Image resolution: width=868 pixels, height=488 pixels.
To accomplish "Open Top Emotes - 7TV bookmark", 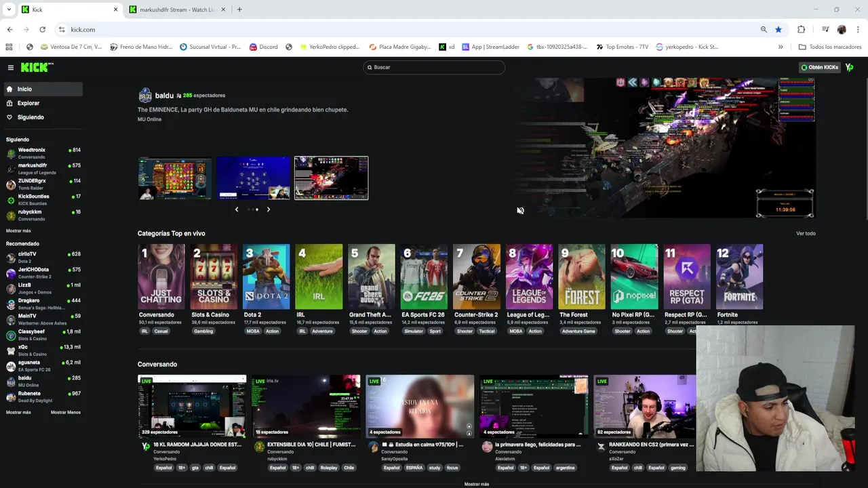I will pyautogui.click(x=622, y=47).
